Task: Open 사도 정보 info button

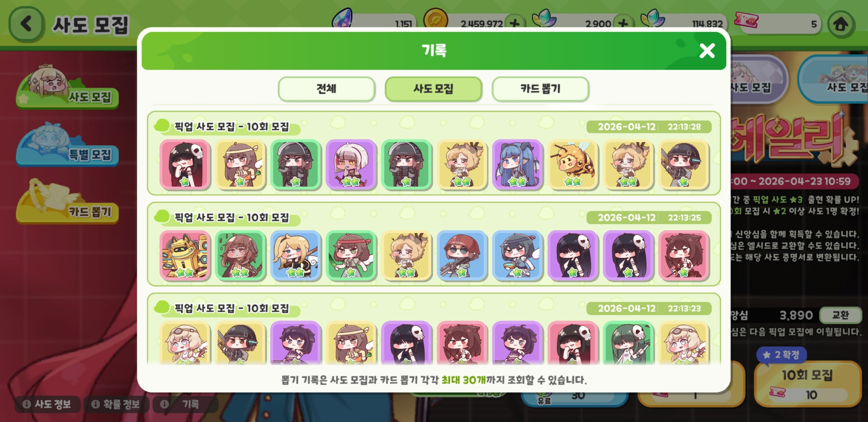Action: click(x=47, y=404)
